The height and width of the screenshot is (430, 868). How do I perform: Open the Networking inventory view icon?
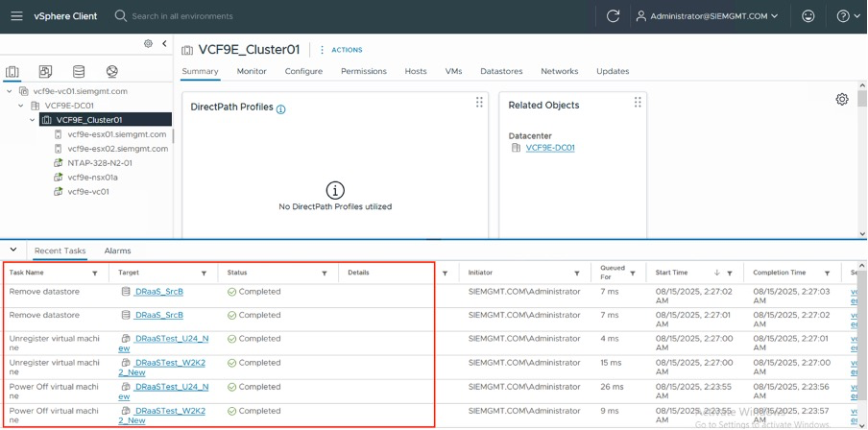[111, 72]
